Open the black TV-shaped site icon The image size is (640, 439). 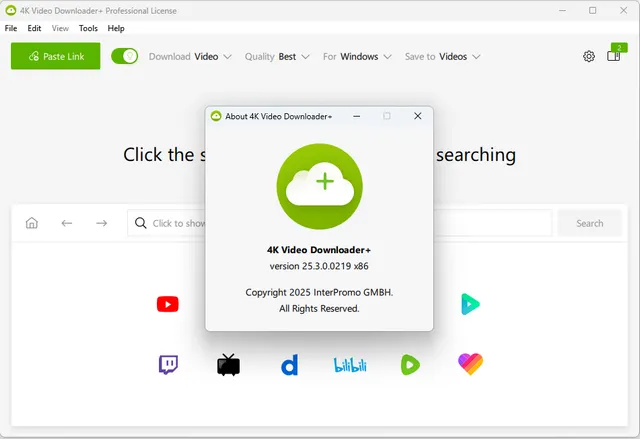[229, 364]
